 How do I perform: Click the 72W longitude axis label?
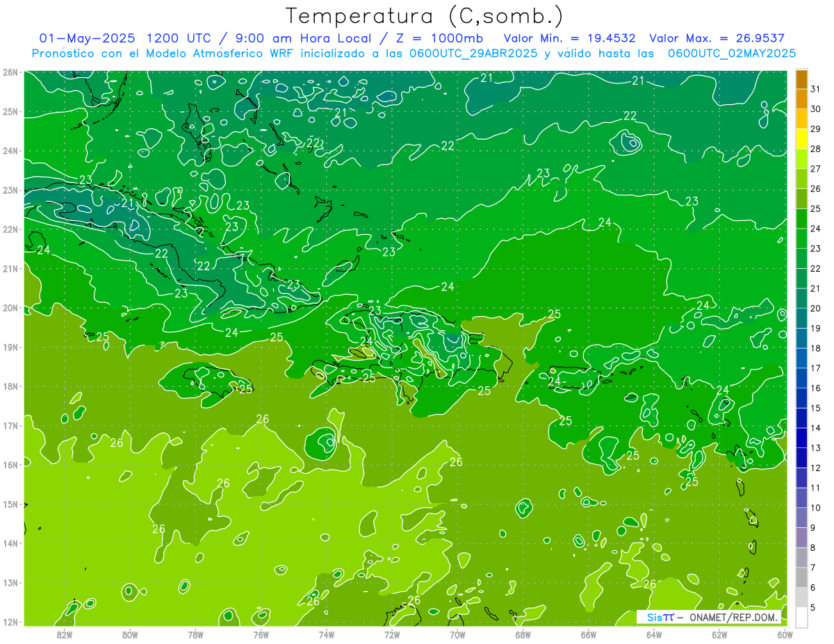coord(392,634)
